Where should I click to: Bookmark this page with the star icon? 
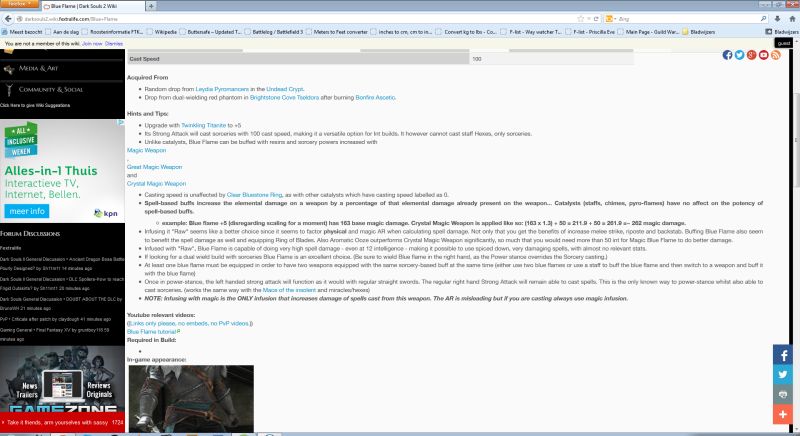coord(580,19)
